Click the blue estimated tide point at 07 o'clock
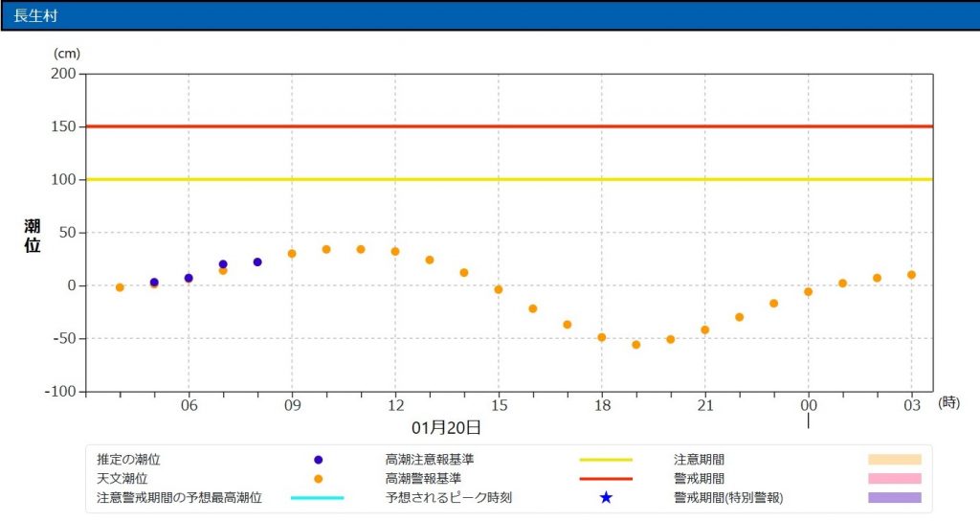 click(223, 264)
